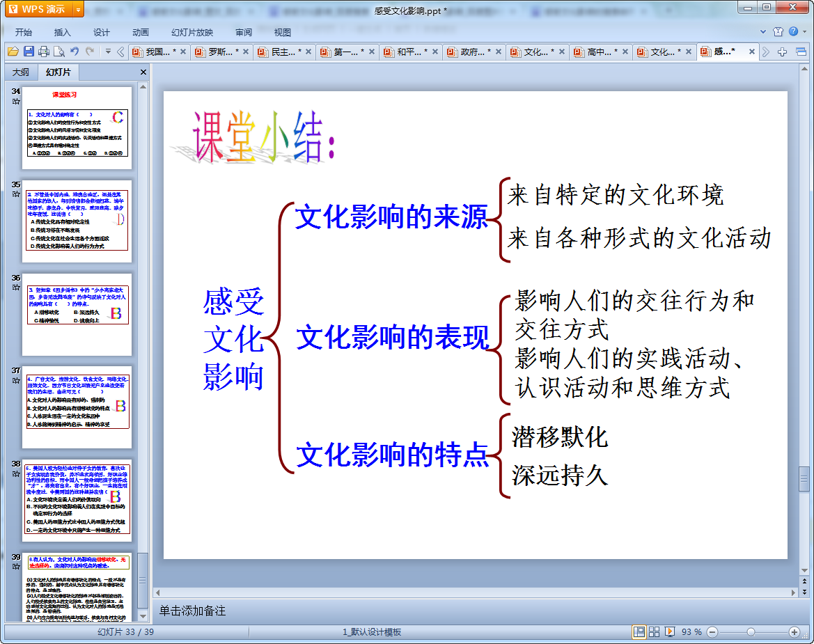Open the 动画 menu tab
Image resolution: width=814 pixels, height=644 pixels.
(x=140, y=32)
